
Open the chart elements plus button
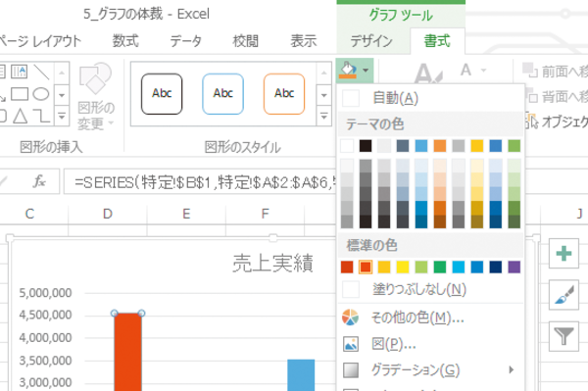coord(563,254)
